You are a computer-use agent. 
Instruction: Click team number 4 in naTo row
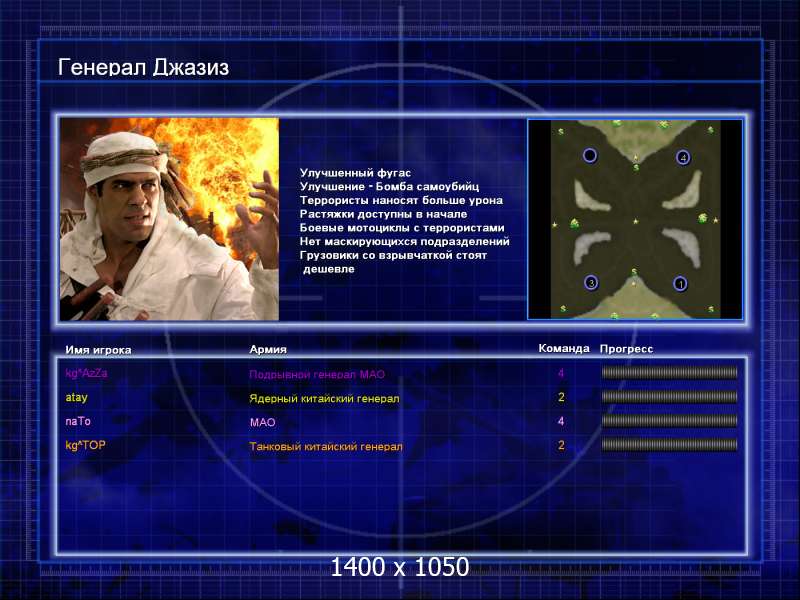561,421
